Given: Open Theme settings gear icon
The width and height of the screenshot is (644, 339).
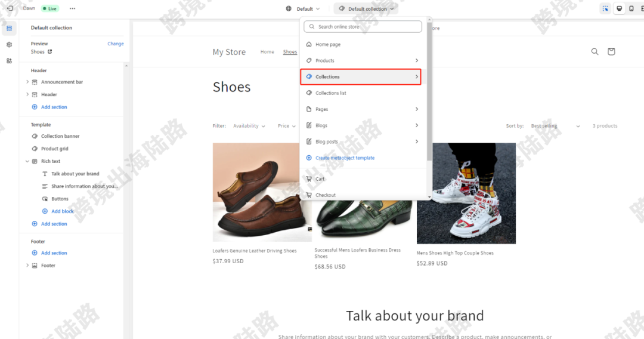Looking at the screenshot, I should click(x=9, y=44).
